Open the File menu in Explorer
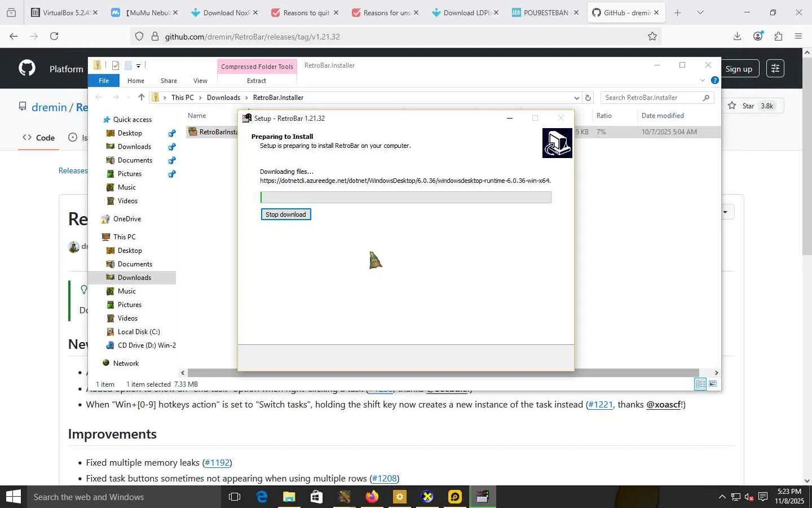812x508 pixels. tap(104, 81)
